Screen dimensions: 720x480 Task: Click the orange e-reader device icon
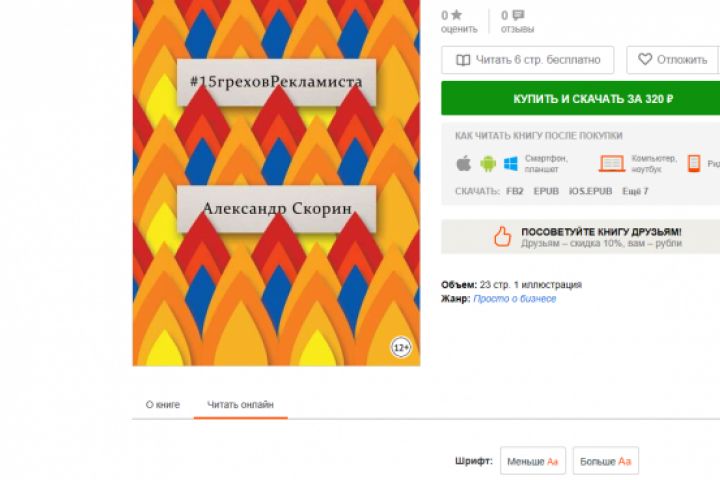point(694,163)
